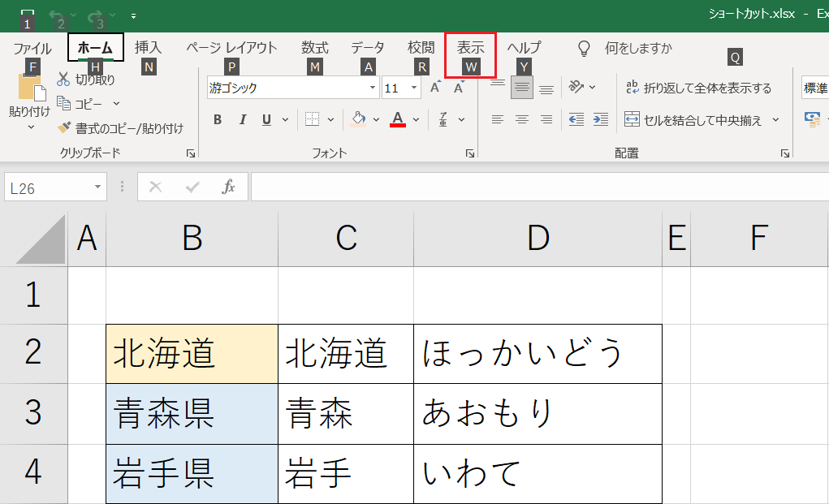Apply the fill color bucket
The height and width of the screenshot is (504, 829).
click(358, 119)
